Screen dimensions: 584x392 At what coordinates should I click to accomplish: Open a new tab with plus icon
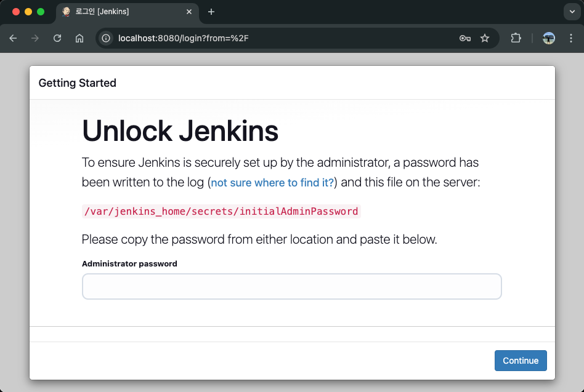tap(211, 12)
